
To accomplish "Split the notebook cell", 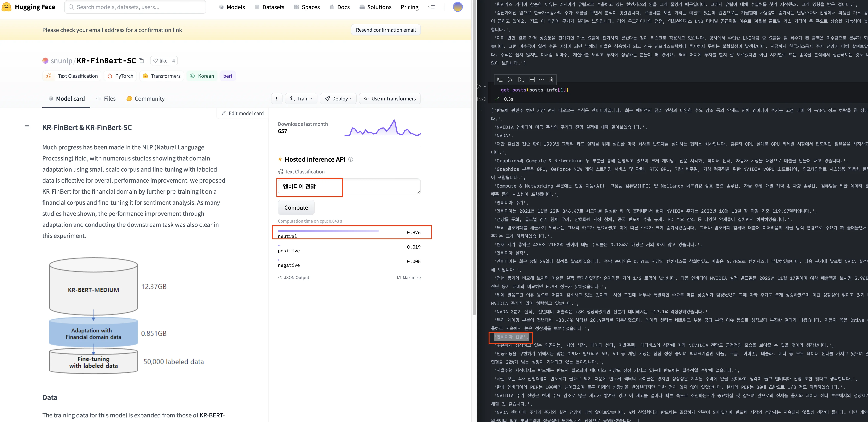I will click(x=532, y=79).
